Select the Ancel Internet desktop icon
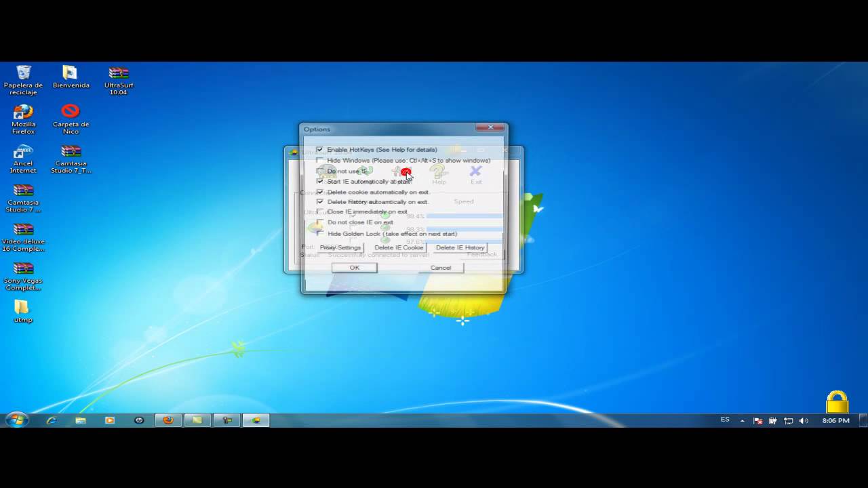 tap(23, 159)
